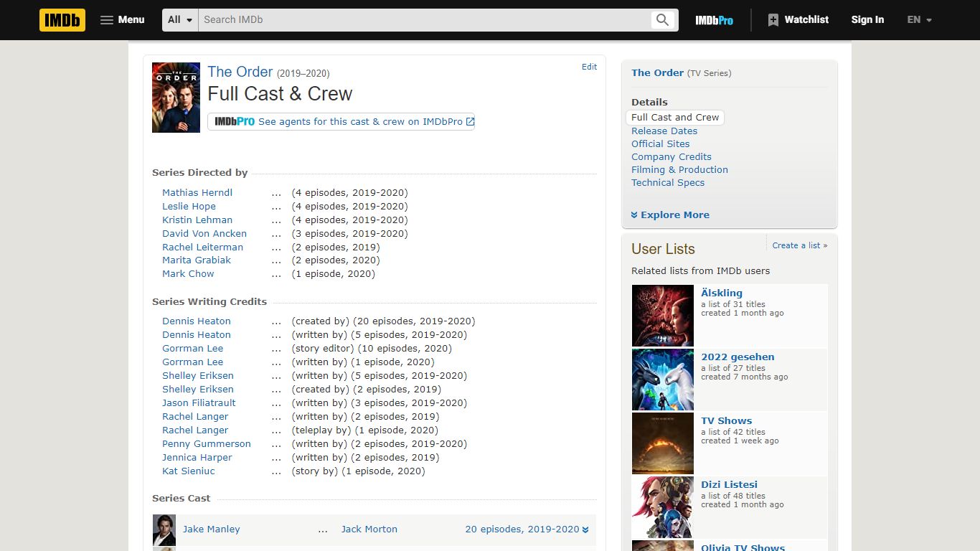This screenshot has height=551, width=980.
Task: Open the 2022 gesehen list title
Action: tap(738, 357)
